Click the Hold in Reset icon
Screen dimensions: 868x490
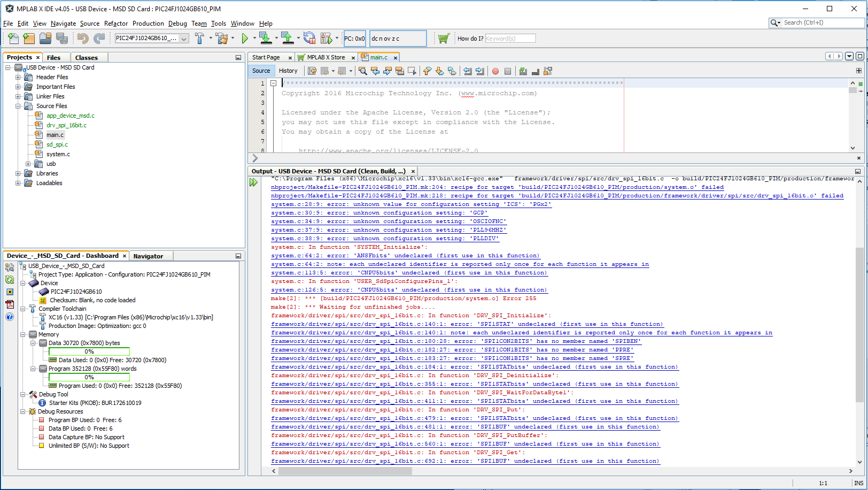click(x=309, y=38)
